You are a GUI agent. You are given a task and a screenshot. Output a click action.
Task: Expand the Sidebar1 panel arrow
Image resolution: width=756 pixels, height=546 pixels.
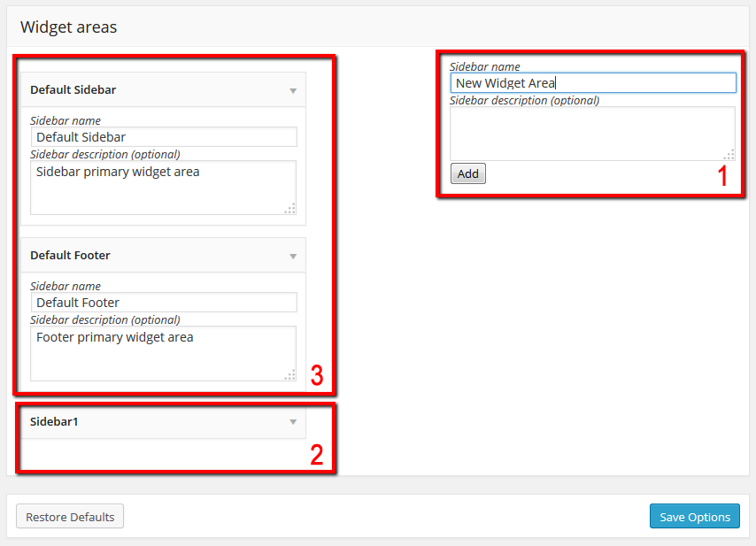click(293, 422)
